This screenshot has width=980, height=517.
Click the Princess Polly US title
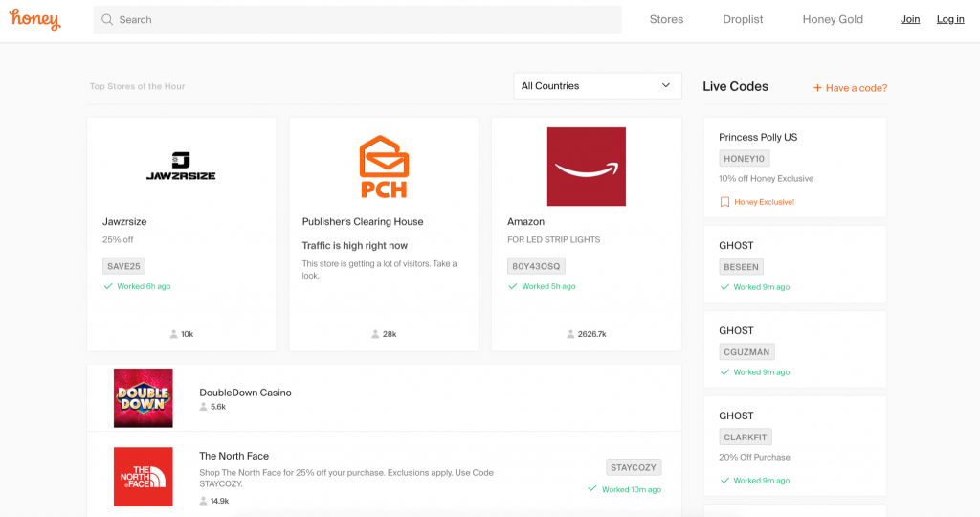[x=758, y=137]
